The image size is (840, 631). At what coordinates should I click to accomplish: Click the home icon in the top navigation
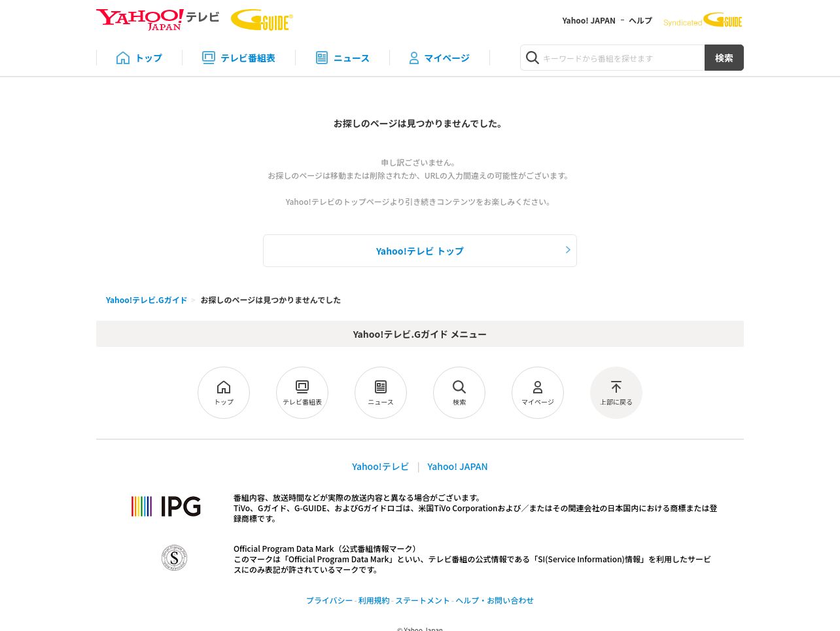coord(123,58)
